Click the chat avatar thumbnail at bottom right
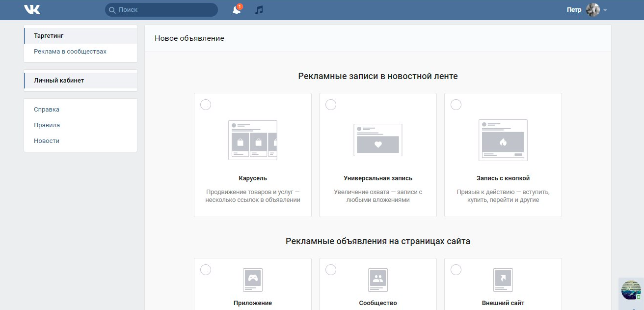Viewport: 644px width, 310px height. click(x=631, y=290)
